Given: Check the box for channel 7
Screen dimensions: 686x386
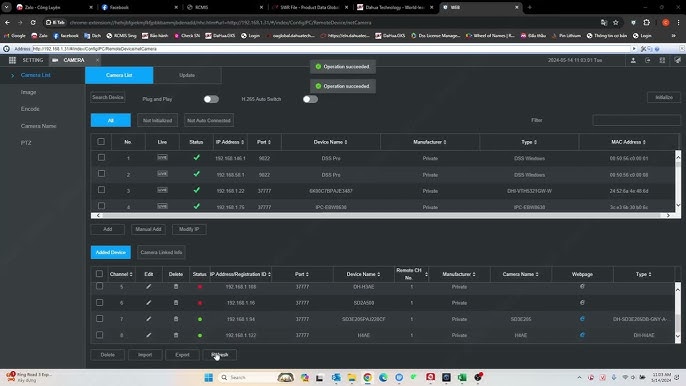Looking at the screenshot, I should 99,319.
